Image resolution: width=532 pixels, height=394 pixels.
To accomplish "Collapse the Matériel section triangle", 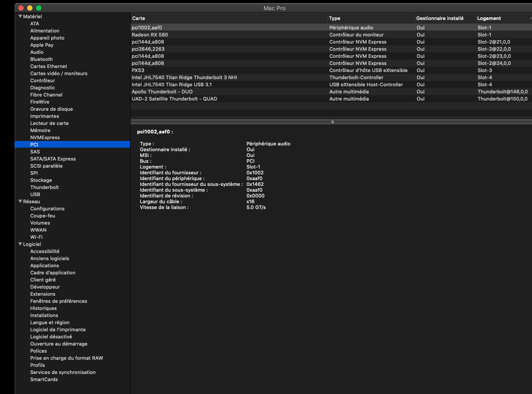I will pyautogui.click(x=20, y=16).
